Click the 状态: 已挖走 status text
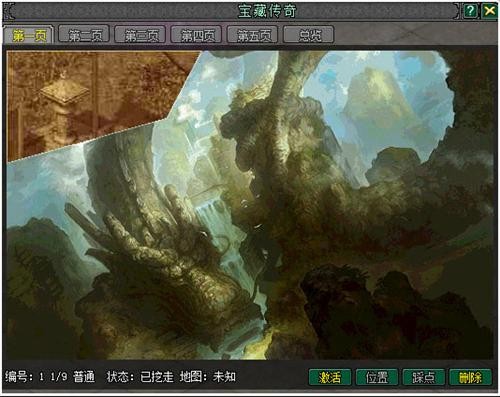 pyautogui.click(x=140, y=377)
